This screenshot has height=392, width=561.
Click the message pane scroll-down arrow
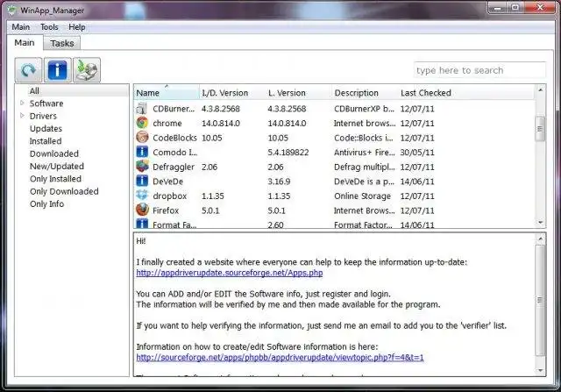(x=540, y=371)
